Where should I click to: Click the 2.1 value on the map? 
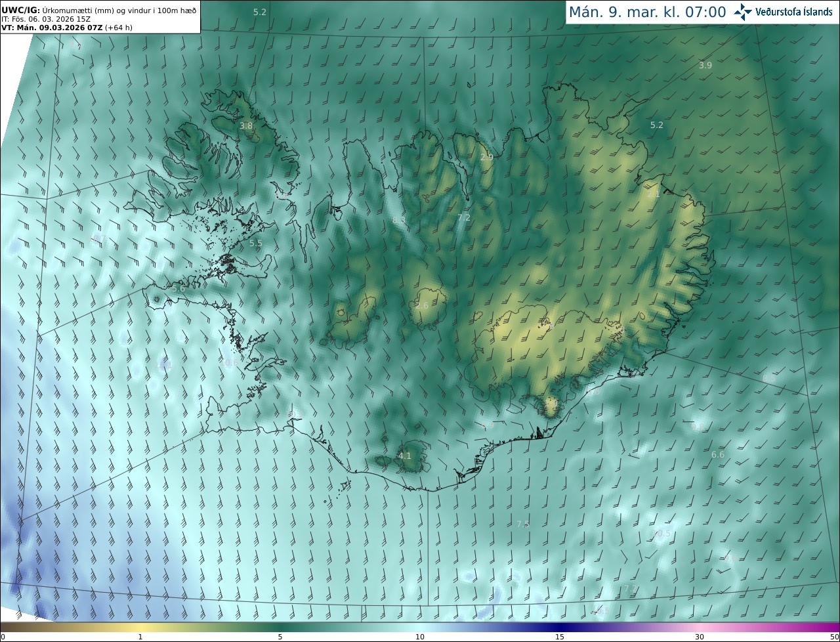654,194
